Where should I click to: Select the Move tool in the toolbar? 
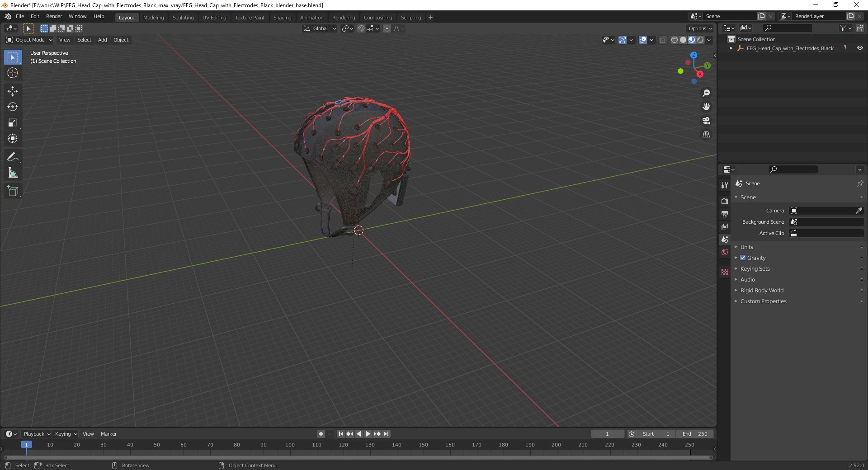(13, 91)
